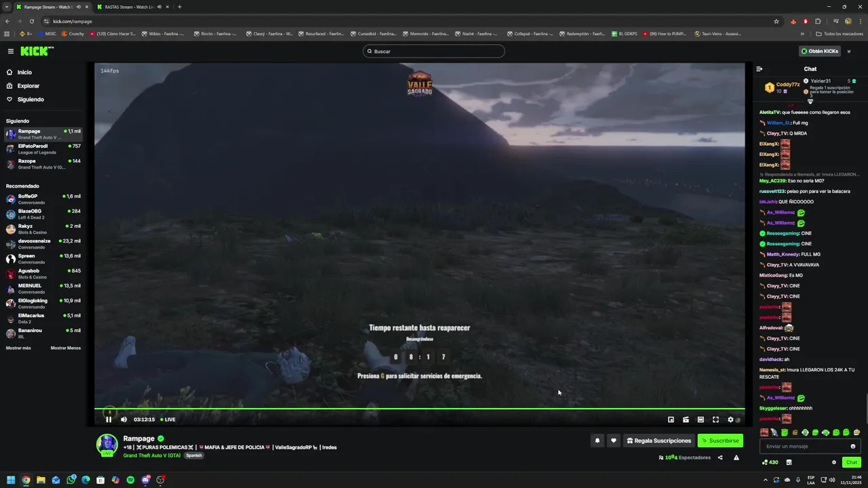Focus the Enviar un mensaje field
Viewport: 868px width, 488px height.
(810, 447)
